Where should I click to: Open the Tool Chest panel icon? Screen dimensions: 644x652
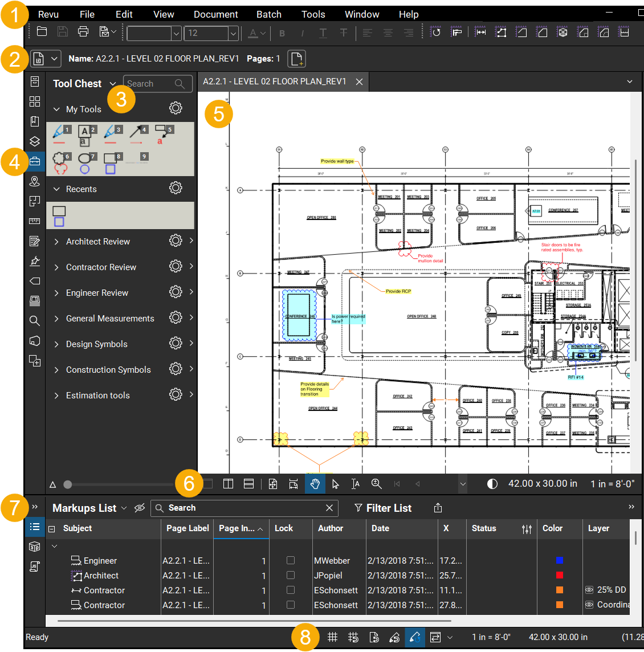click(x=35, y=161)
